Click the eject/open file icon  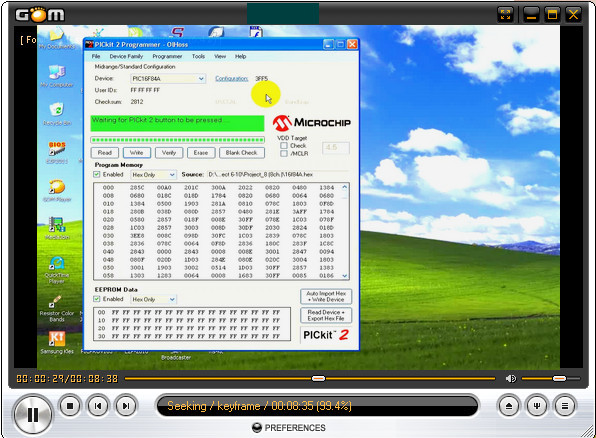coord(509,406)
